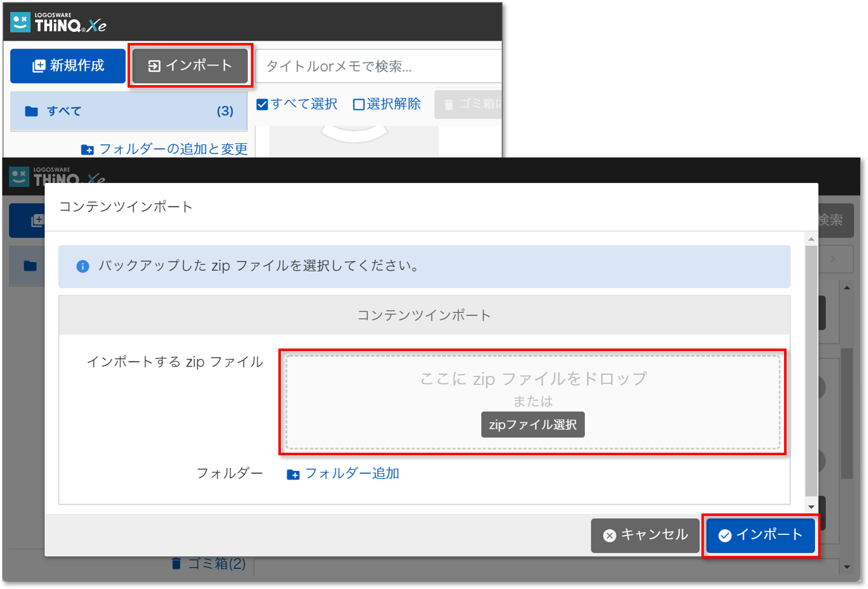The width and height of the screenshot is (868, 589).
Task: Tick the 選択解除 checkbox
Action: (359, 105)
